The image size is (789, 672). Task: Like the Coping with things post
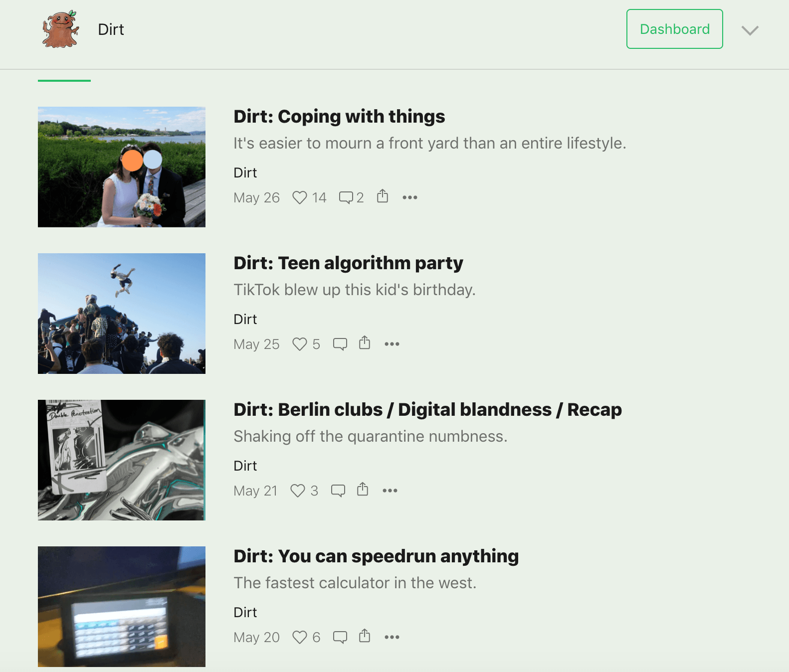pyautogui.click(x=300, y=197)
